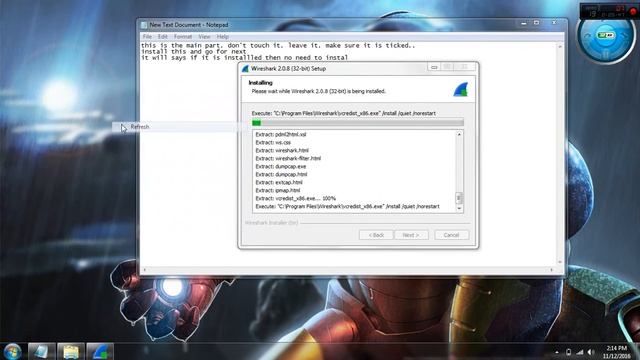Image resolution: width=640 pixels, height=360 pixels.
Task: Click the Next button in Wireshark setup
Action: (411, 235)
